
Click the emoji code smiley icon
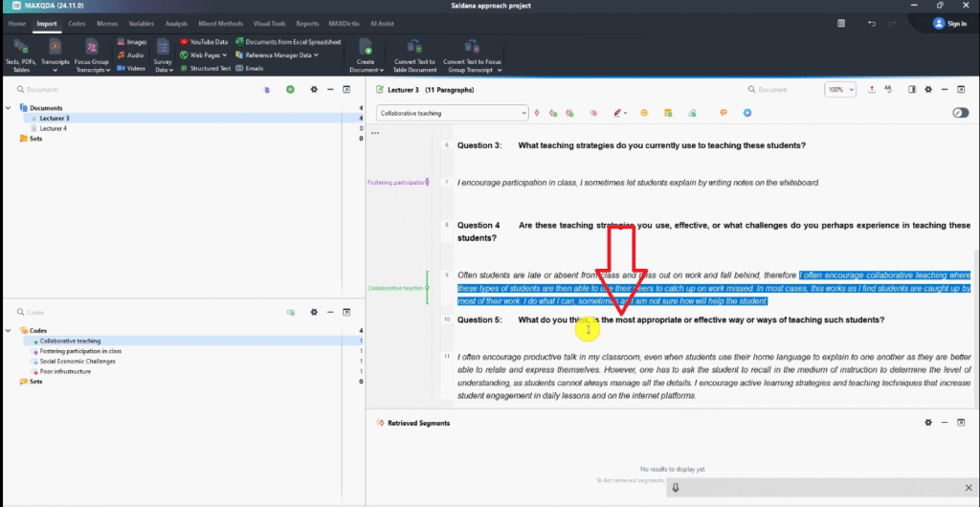[644, 113]
